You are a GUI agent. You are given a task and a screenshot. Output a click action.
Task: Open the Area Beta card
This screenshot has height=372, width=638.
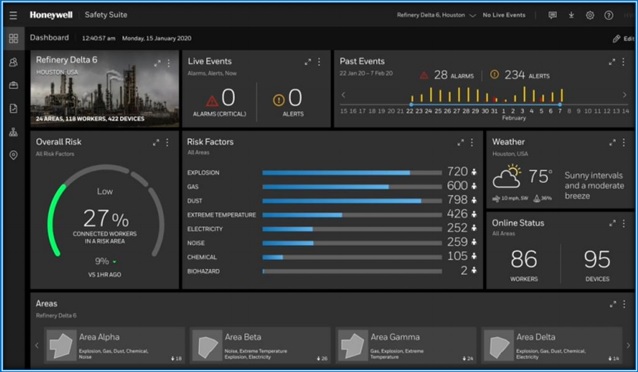click(260, 345)
